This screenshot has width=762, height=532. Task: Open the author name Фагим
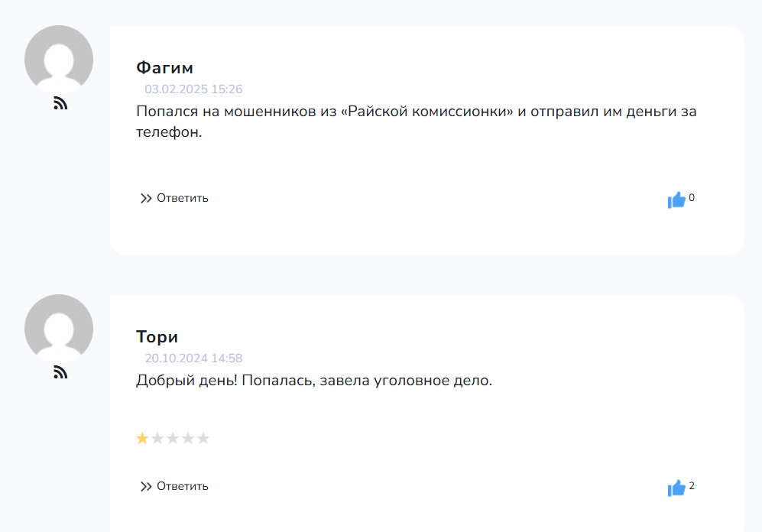pos(164,67)
